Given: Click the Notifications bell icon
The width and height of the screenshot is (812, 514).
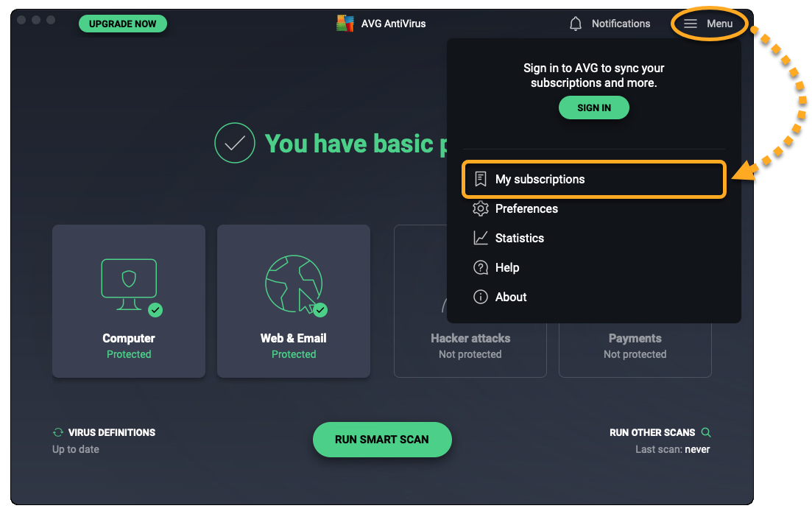Looking at the screenshot, I should pos(576,24).
